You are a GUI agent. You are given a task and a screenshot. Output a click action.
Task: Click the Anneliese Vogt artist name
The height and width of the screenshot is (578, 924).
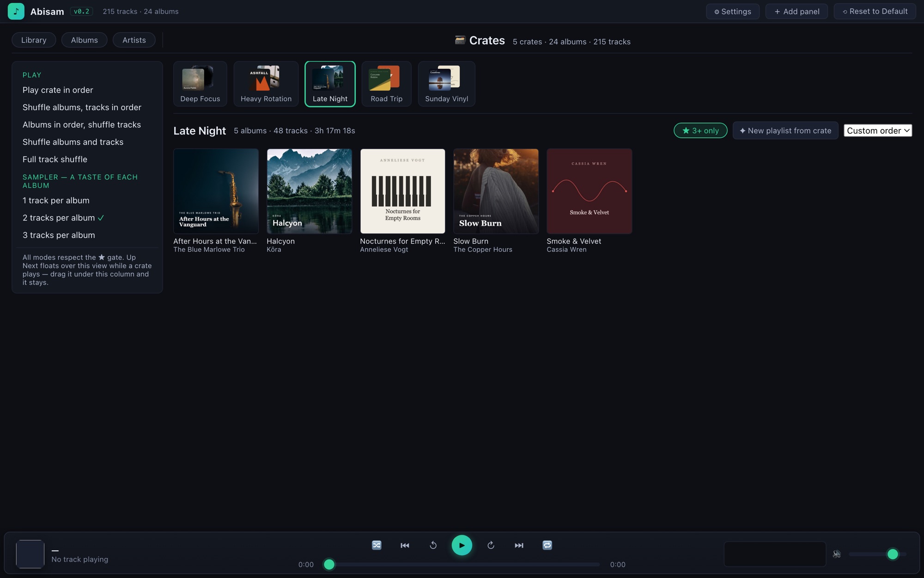(384, 250)
